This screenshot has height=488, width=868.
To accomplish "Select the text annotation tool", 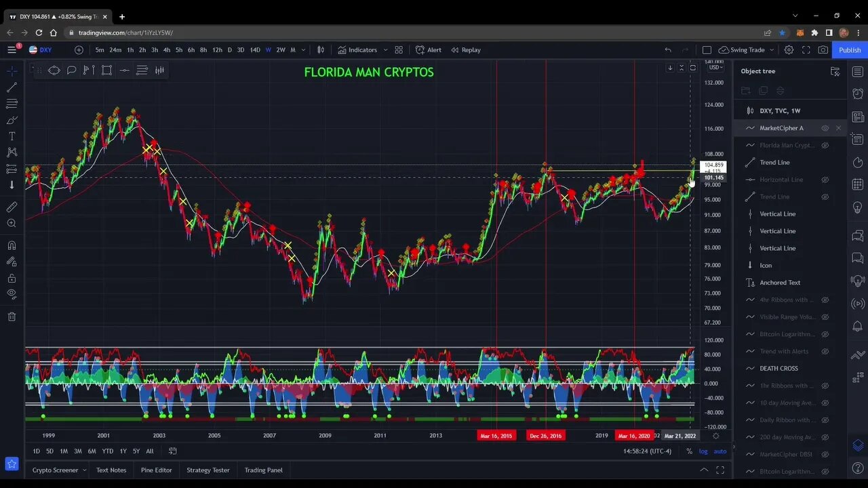I will click(12, 136).
